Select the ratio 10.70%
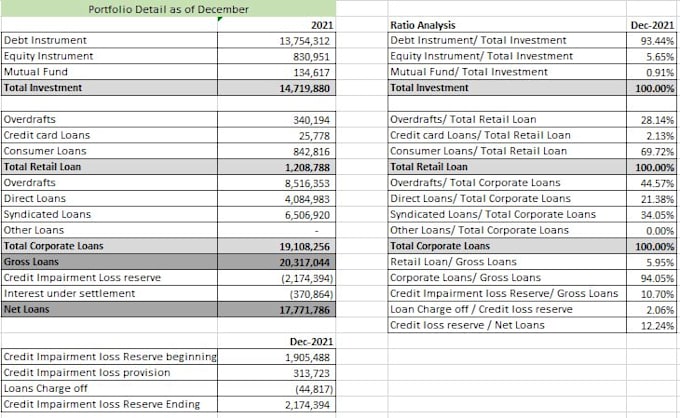 (651, 294)
